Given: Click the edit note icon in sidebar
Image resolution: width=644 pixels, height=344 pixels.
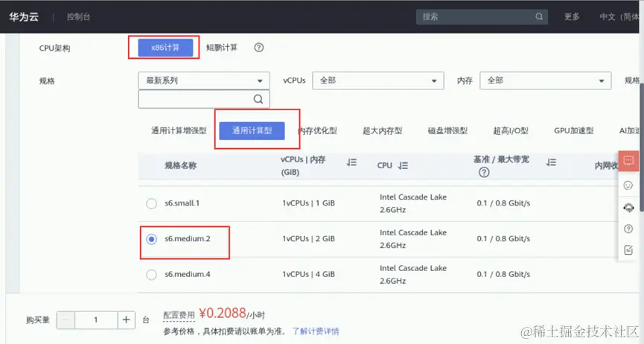Looking at the screenshot, I should point(628,250).
